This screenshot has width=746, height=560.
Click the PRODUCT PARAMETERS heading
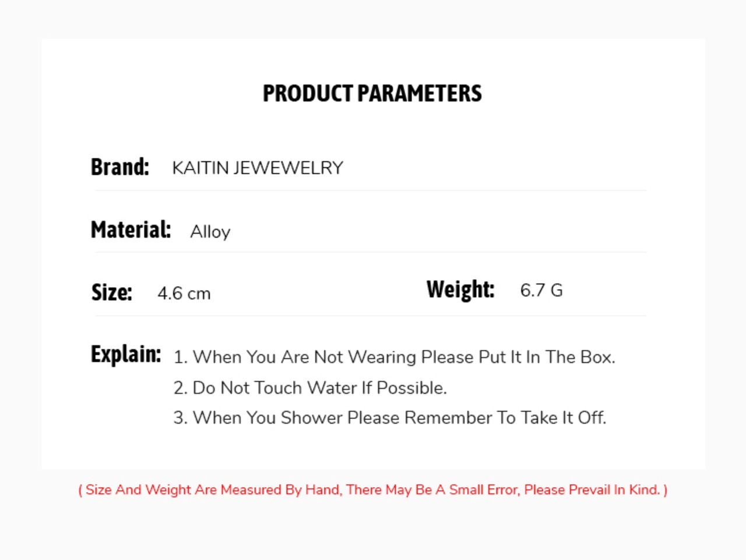point(372,93)
